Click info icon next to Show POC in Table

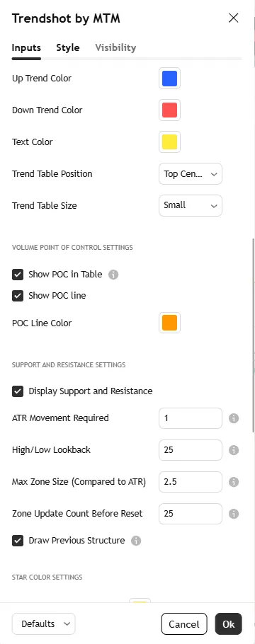click(x=113, y=275)
